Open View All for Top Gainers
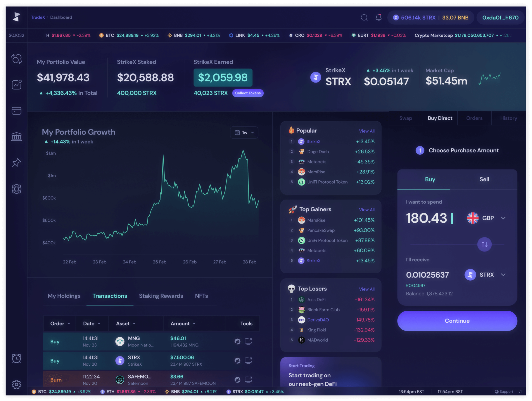Screen dimensions: 532x401 [367, 209]
